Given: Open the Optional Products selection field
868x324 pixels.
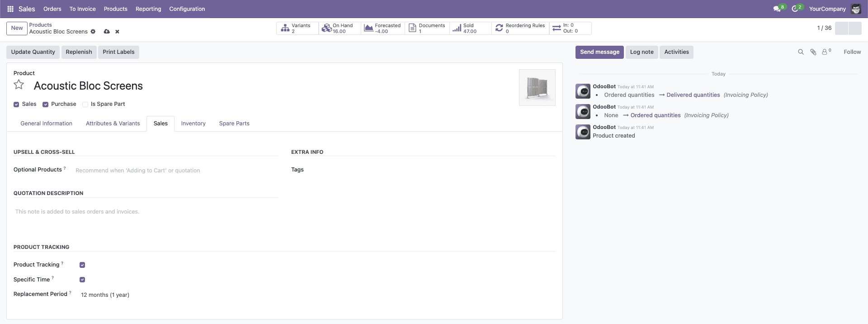Looking at the screenshot, I should point(176,171).
